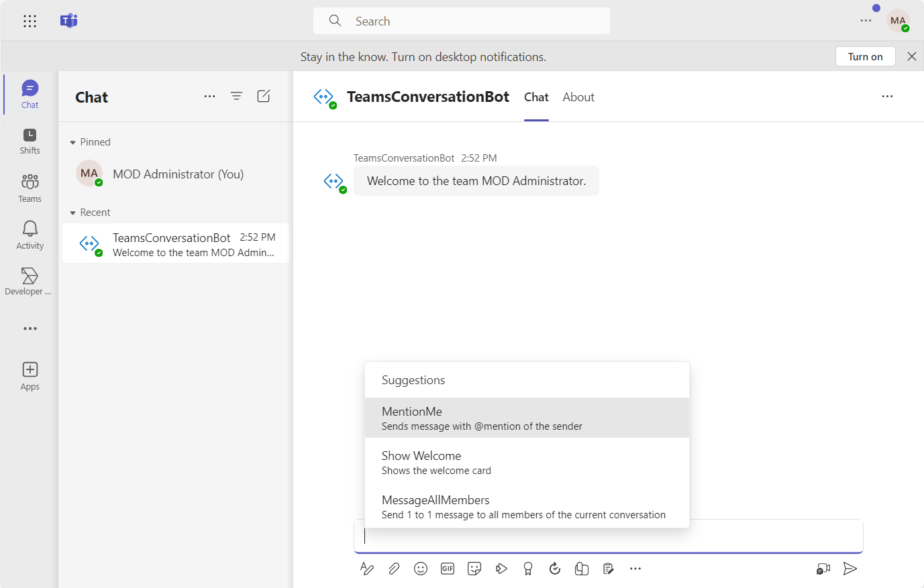Attach a file with paperclip icon
Viewport: 924px width, 588px height.
(x=394, y=569)
